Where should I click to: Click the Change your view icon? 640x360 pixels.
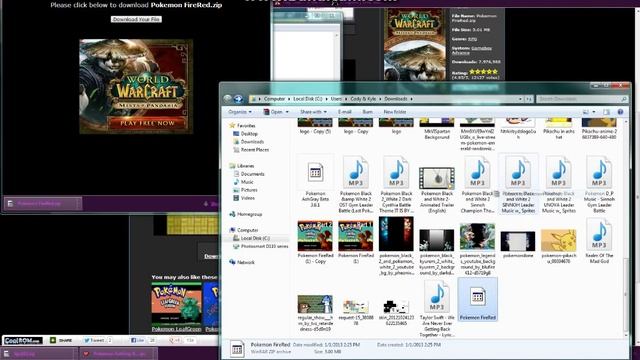[586, 112]
